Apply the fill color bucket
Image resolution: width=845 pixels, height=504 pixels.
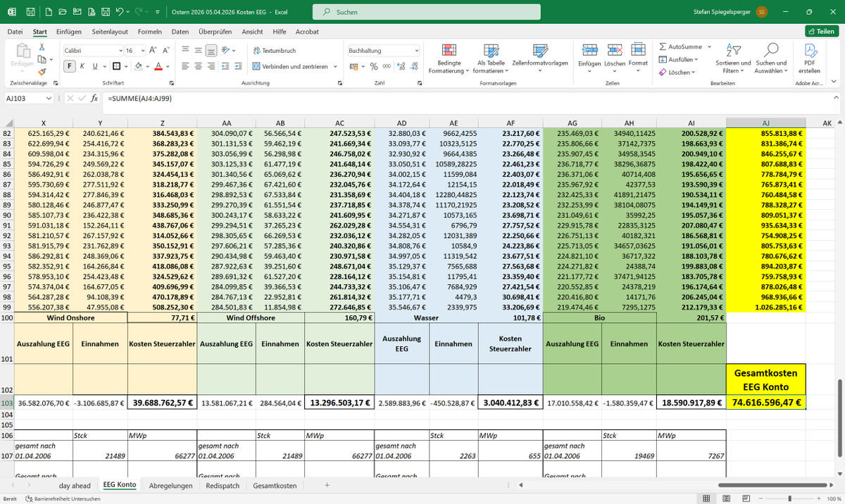click(138, 66)
